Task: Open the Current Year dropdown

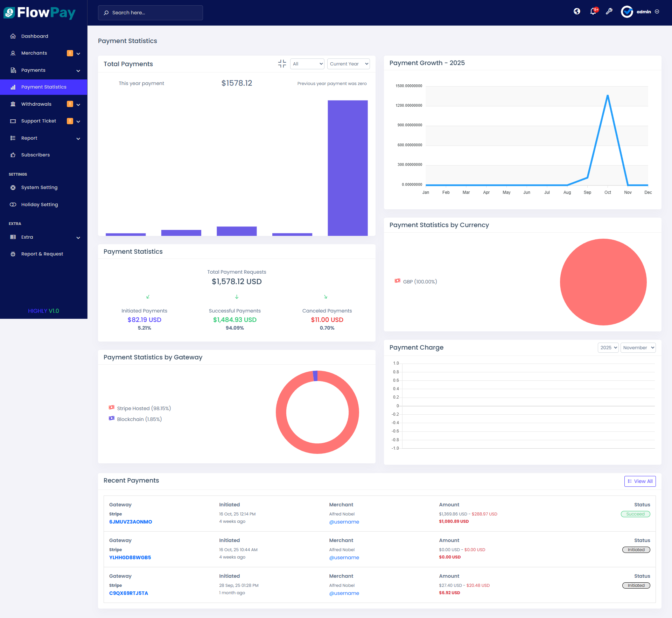Action: (x=349, y=64)
